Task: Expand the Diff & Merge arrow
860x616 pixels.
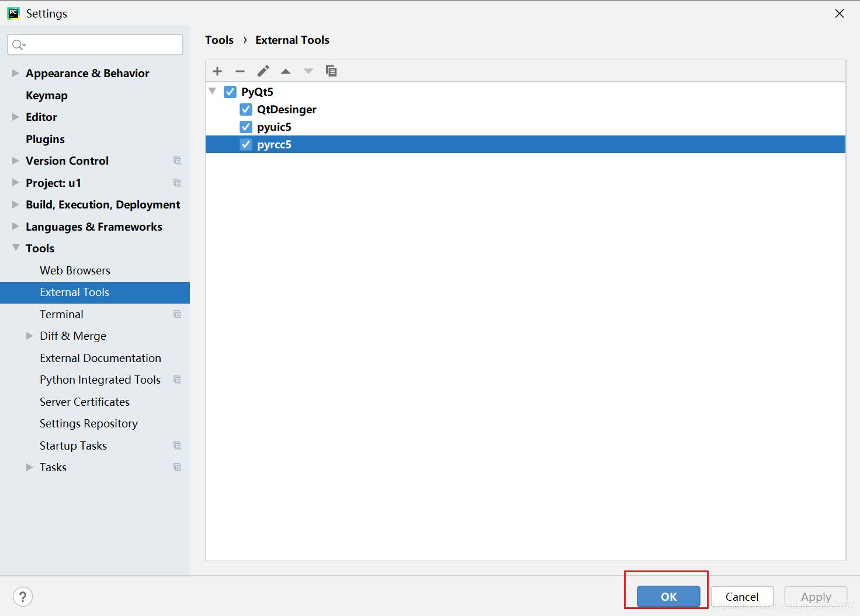Action: [30, 336]
